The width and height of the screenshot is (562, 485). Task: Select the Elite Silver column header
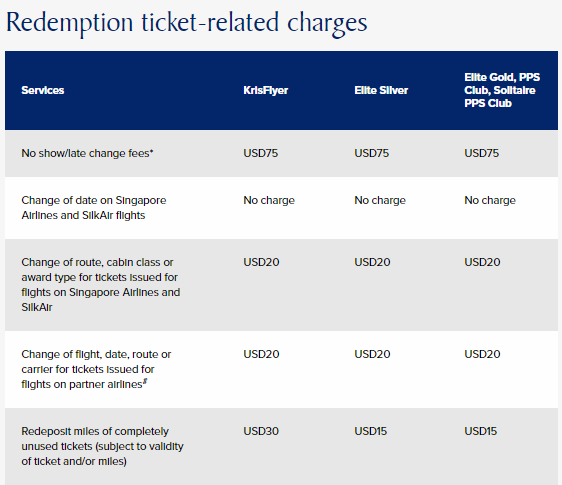381,90
